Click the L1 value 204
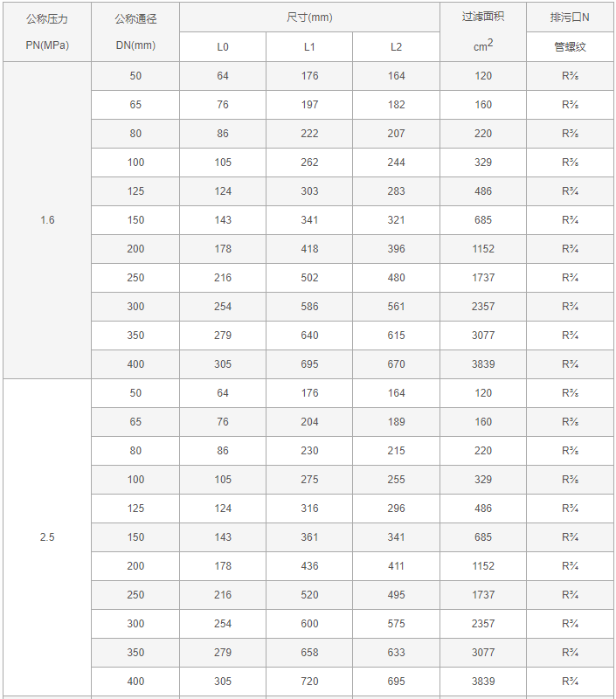616x699 pixels. [309, 422]
